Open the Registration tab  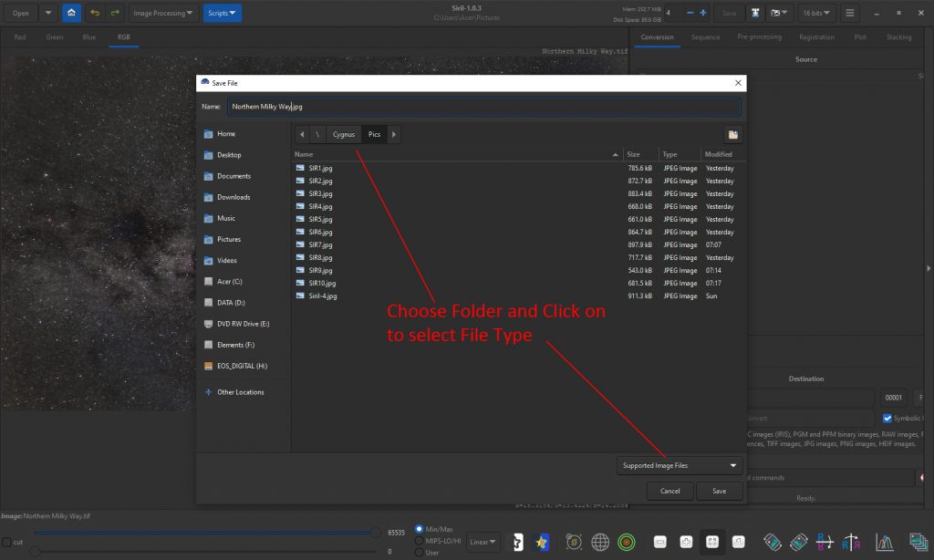click(816, 36)
